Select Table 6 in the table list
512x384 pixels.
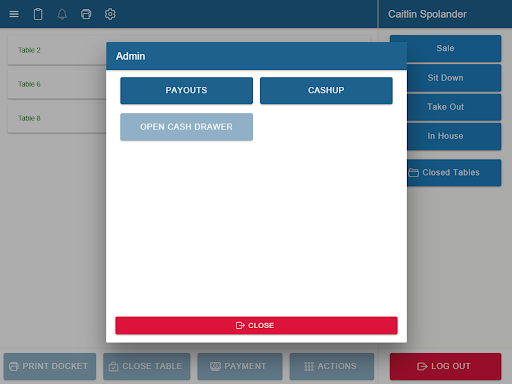pos(57,84)
